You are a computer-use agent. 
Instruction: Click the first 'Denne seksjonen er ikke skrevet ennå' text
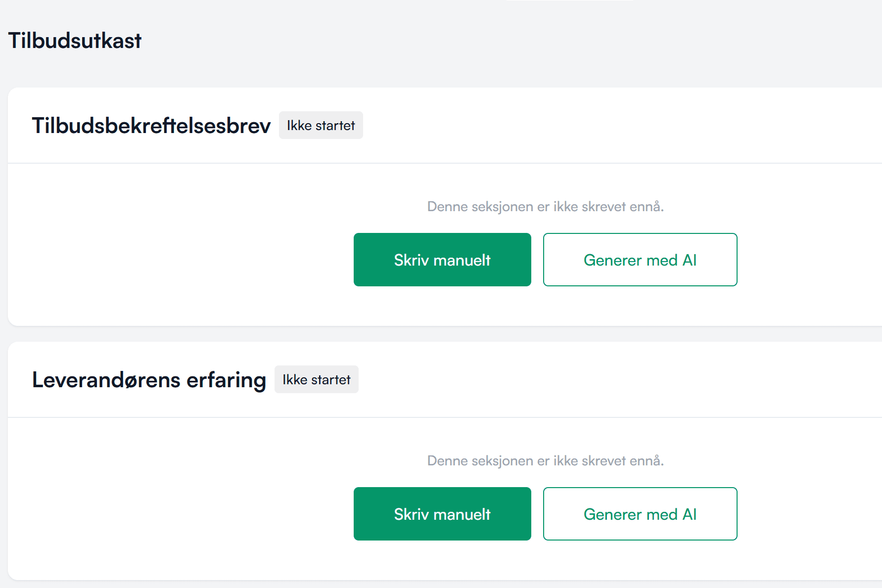click(546, 207)
